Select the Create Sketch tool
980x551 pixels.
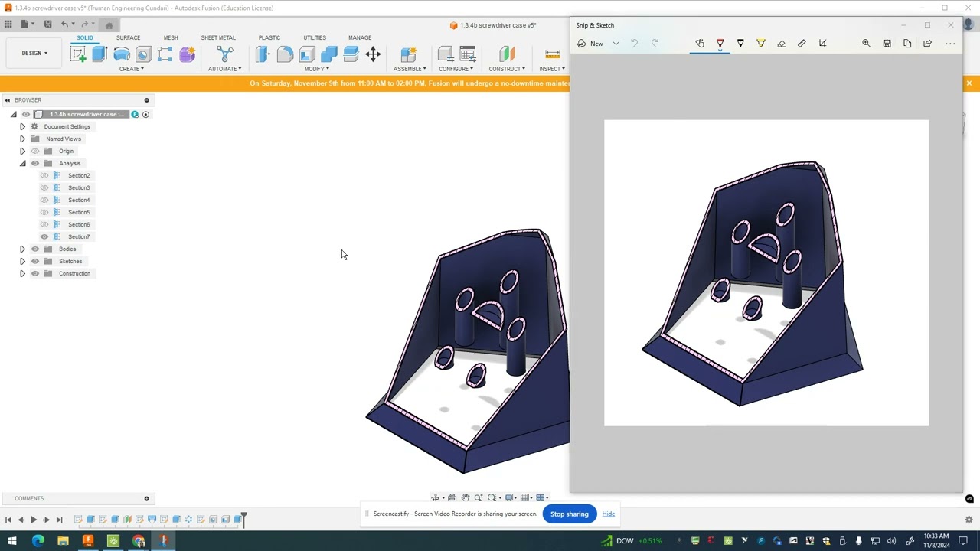(x=77, y=54)
